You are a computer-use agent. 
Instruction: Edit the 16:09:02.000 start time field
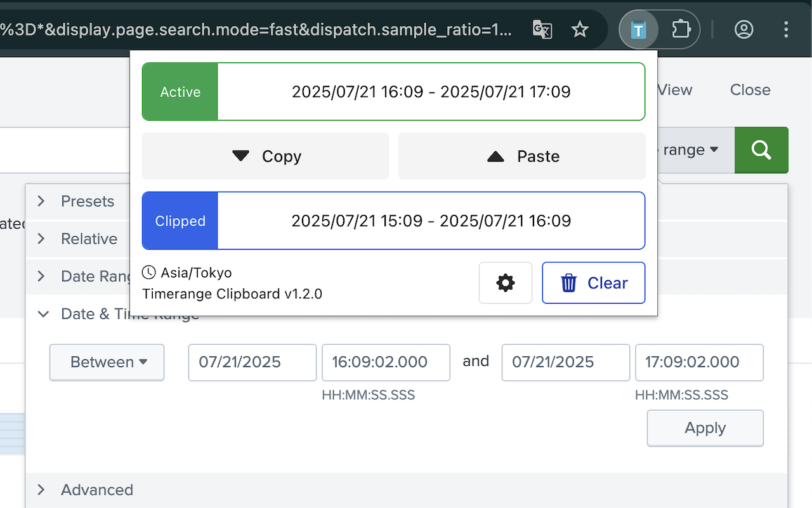coord(386,362)
